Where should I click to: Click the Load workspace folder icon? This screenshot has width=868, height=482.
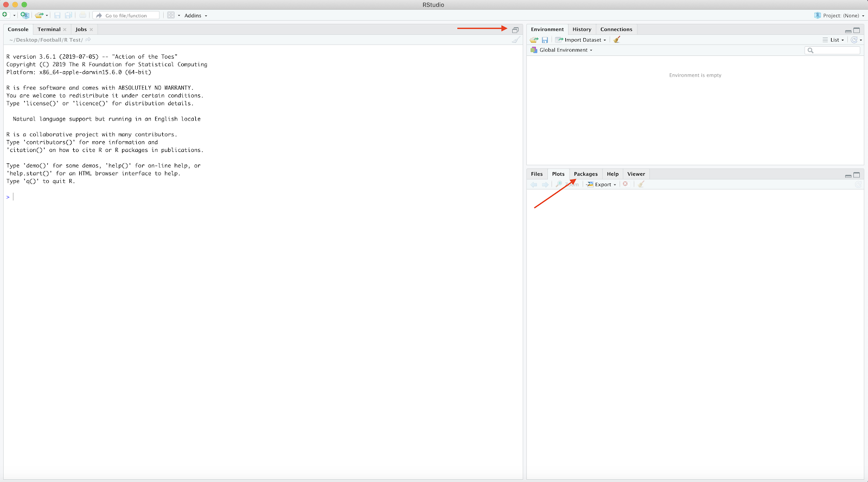click(x=534, y=40)
